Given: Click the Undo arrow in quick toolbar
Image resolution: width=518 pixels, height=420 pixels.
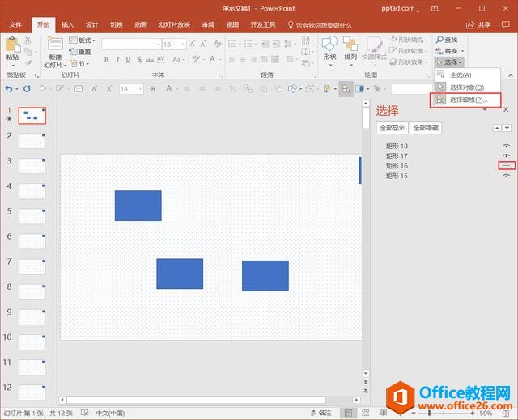Looking at the screenshot, I should coord(9,88).
